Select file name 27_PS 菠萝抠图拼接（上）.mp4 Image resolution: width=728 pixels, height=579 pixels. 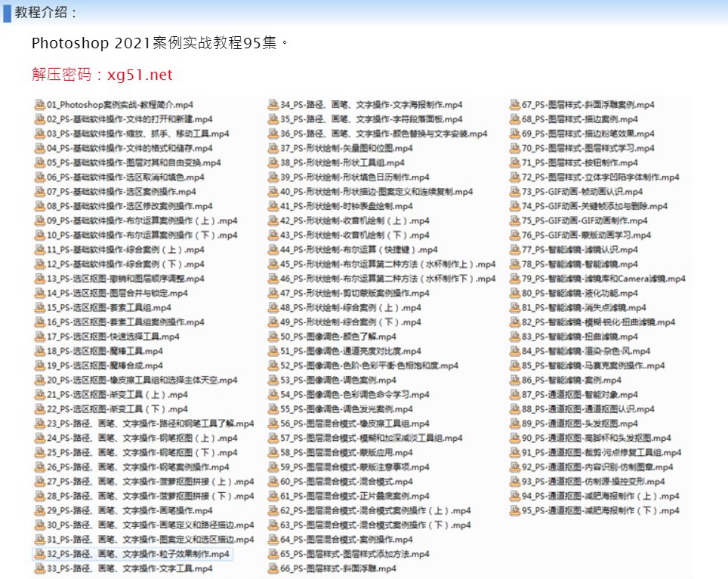point(150,482)
